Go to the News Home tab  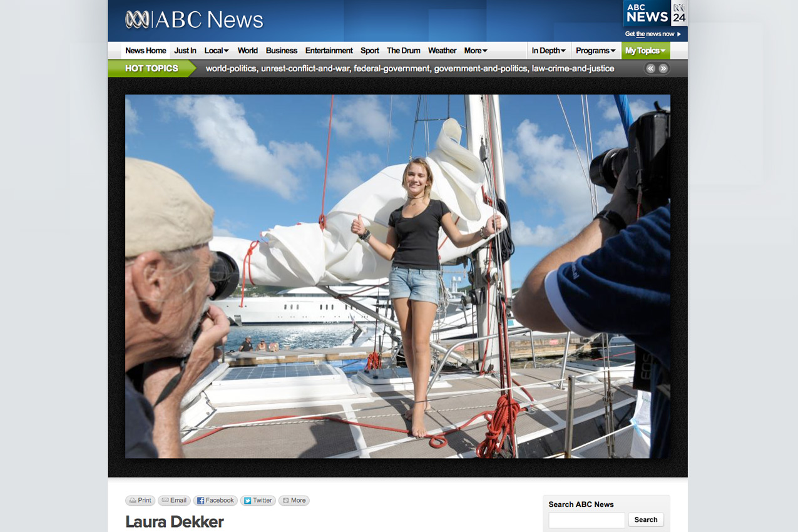pos(145,51)
